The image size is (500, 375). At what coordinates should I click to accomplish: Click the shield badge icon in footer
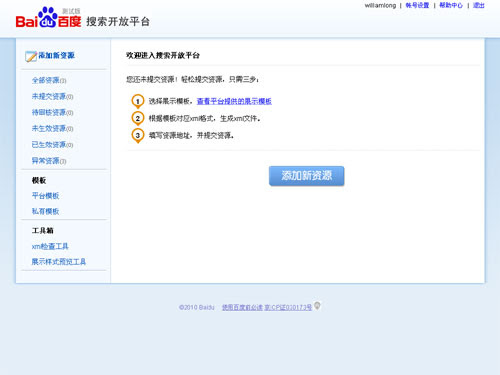[317, 305]
